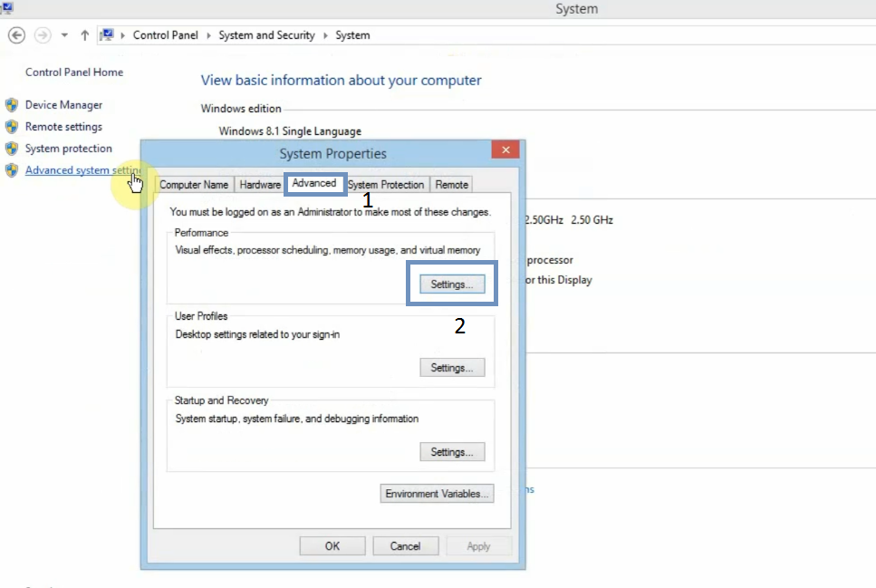This screenshot has width=876, height=588.
Task: Click the System protection shield icon
Action: point(12,149)
